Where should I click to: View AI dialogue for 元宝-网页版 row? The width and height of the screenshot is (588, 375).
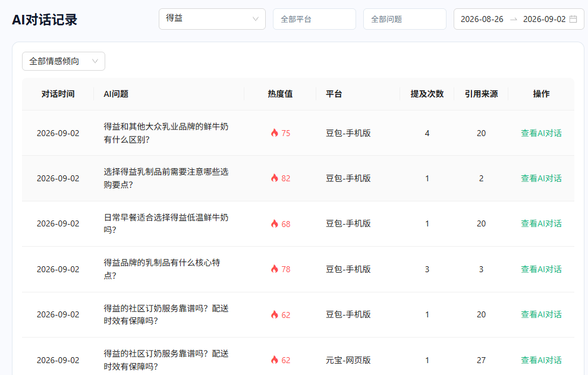[x=541, y=360]
